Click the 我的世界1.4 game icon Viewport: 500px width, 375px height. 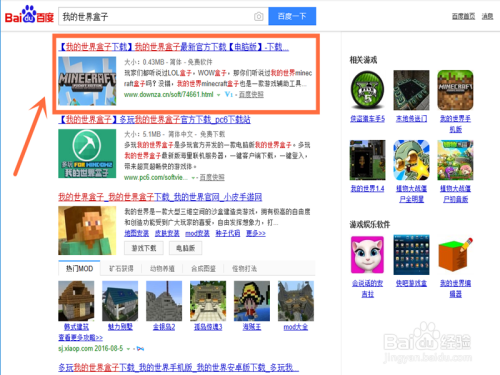pyautogui.click(x=367, y=160)
